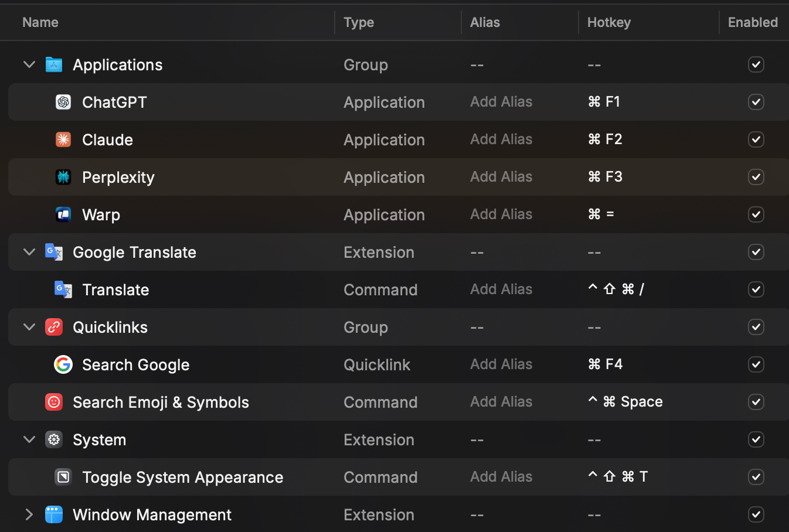The width and height of the screenshot is (789, 532).
Task: Click the Quicklinks red link icon
Action: click(x=54, y=327)
